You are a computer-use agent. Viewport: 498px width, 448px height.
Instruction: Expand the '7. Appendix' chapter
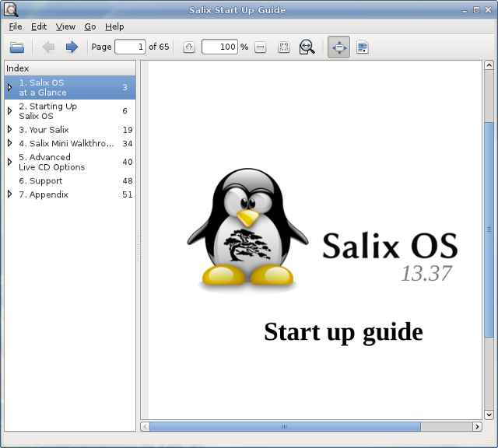(x=10, y=194)
